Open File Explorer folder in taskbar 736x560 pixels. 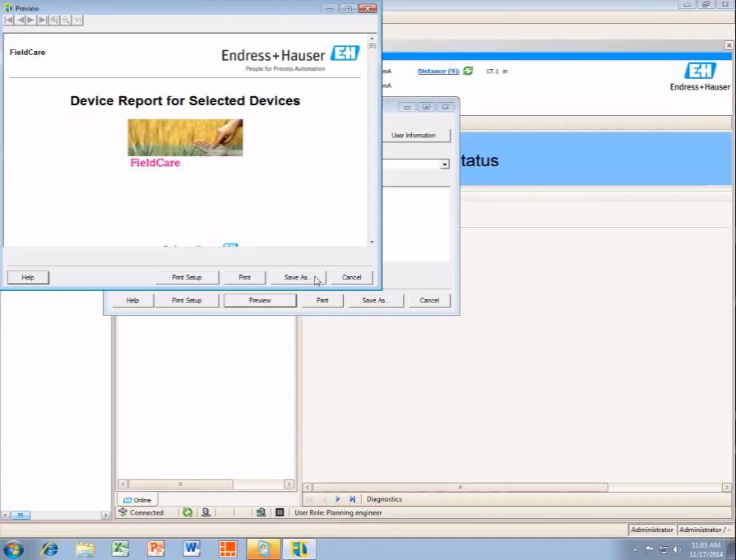tap(85, 549)
